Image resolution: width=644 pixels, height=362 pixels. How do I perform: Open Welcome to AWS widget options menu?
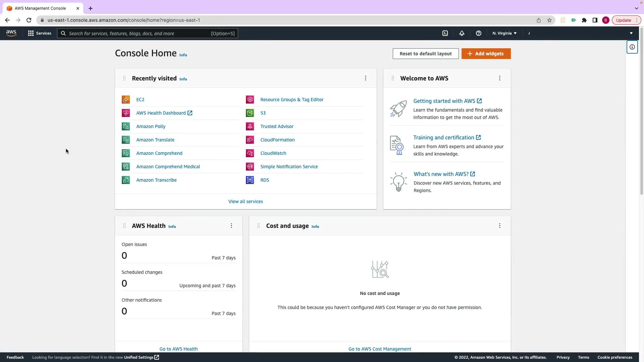click(500, 78)
